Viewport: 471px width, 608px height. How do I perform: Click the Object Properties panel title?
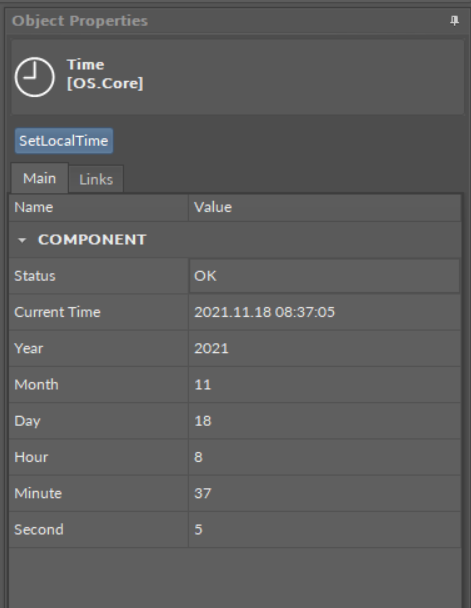80,21
